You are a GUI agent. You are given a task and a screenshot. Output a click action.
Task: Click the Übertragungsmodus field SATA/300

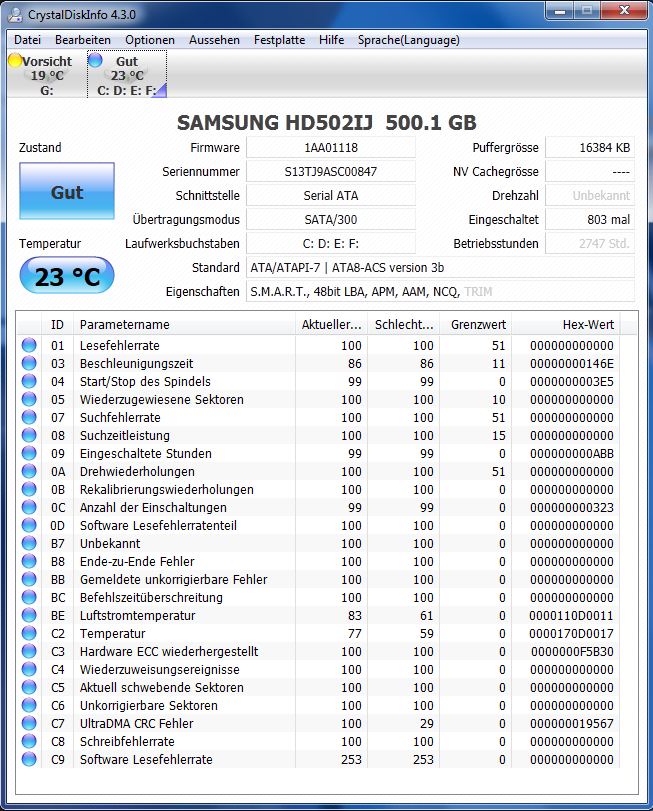(331, 219)
